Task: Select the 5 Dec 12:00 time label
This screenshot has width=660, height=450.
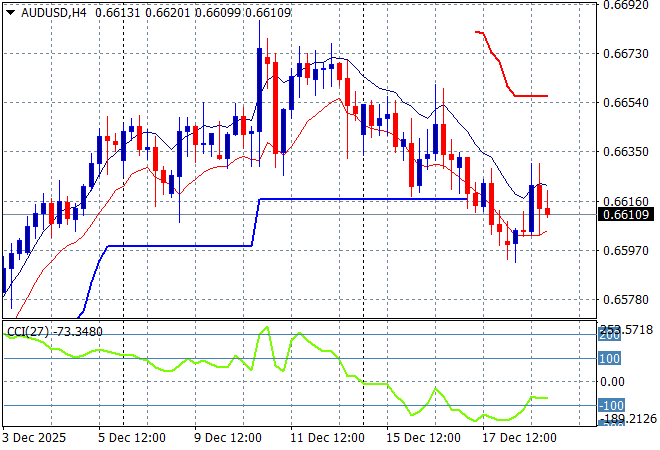Action: click(132, 438)
